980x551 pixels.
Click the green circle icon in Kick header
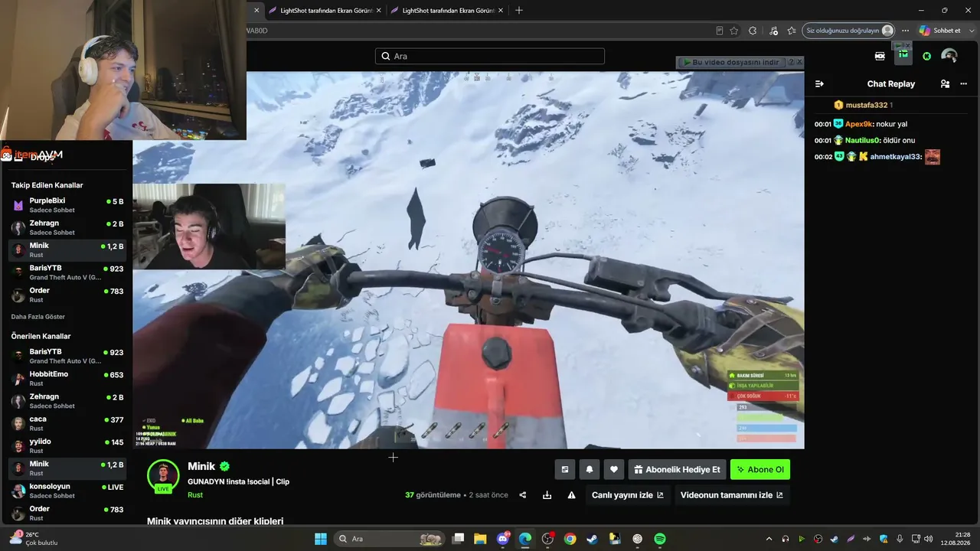(x=926, y=56)
